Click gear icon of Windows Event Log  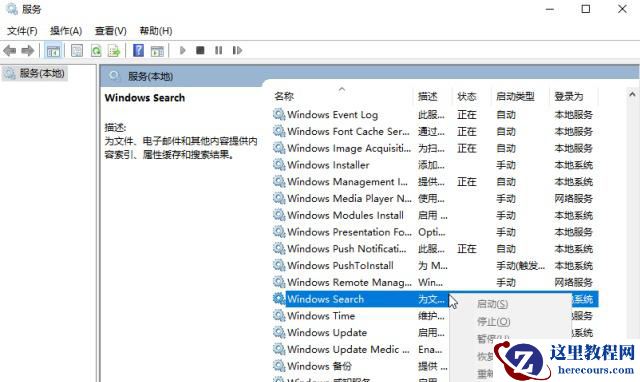tap(279, 114)
